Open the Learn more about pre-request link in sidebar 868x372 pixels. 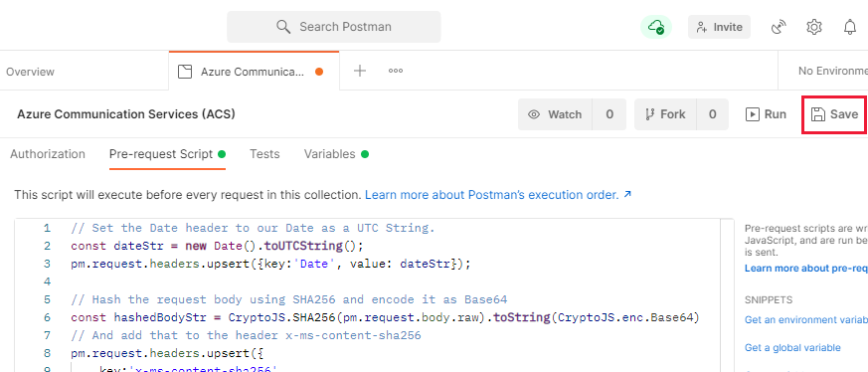806,269
